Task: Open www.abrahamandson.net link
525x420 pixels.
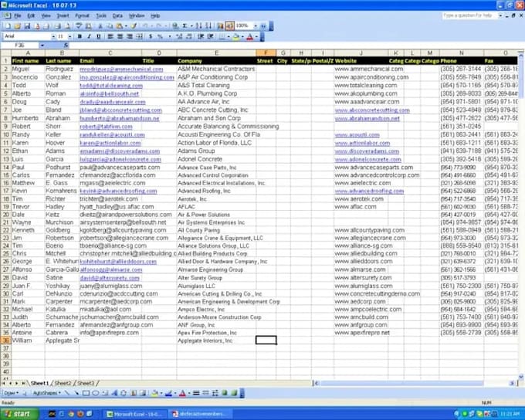Action: pyautogui.click(x=367, y=118)
